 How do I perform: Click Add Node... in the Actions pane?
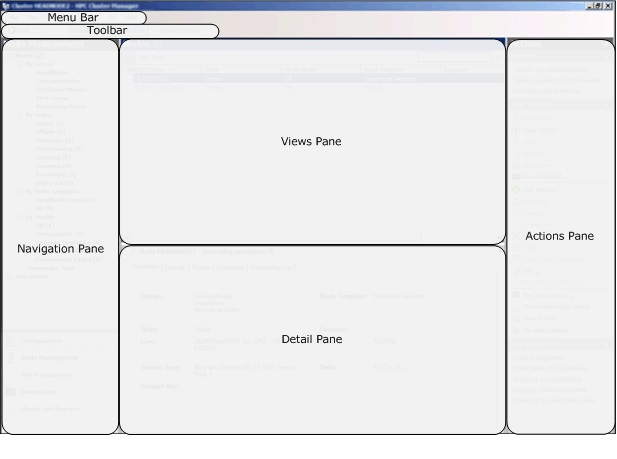[x=539, y=189]
